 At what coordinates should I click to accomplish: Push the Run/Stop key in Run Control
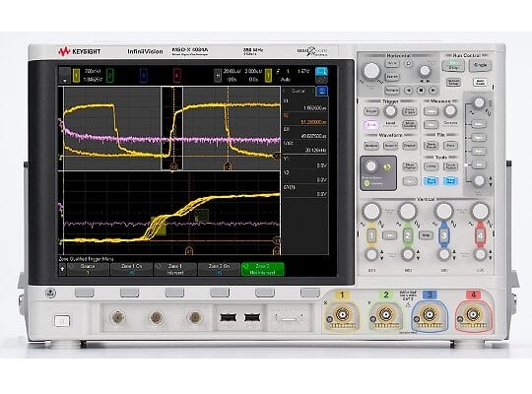tap(453, 65)
